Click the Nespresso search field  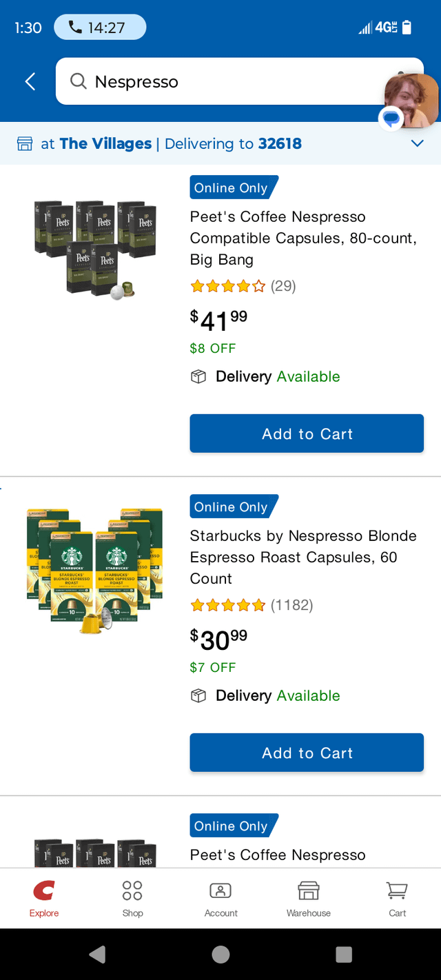click(227, 81)
